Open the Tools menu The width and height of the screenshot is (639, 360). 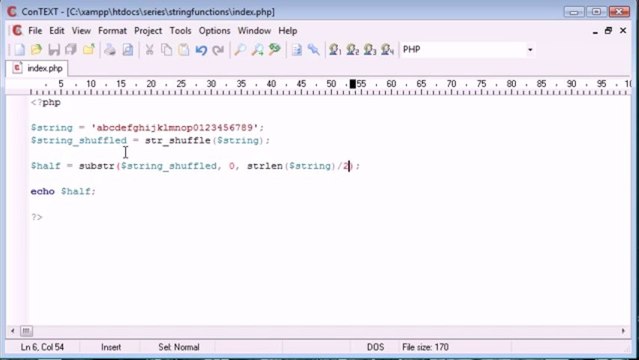(180, 31)
